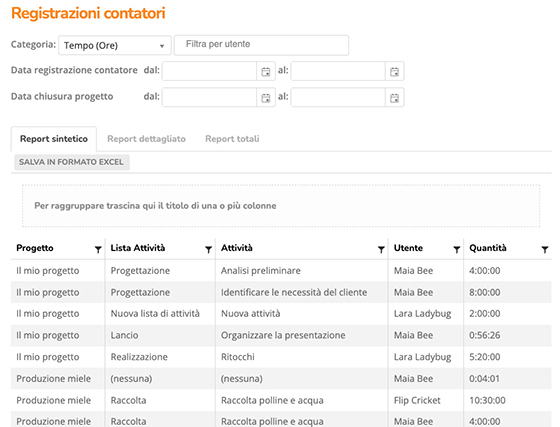Sort by the Quantità column header
This screenshot has width=560, height=427.
click(488, 248)
